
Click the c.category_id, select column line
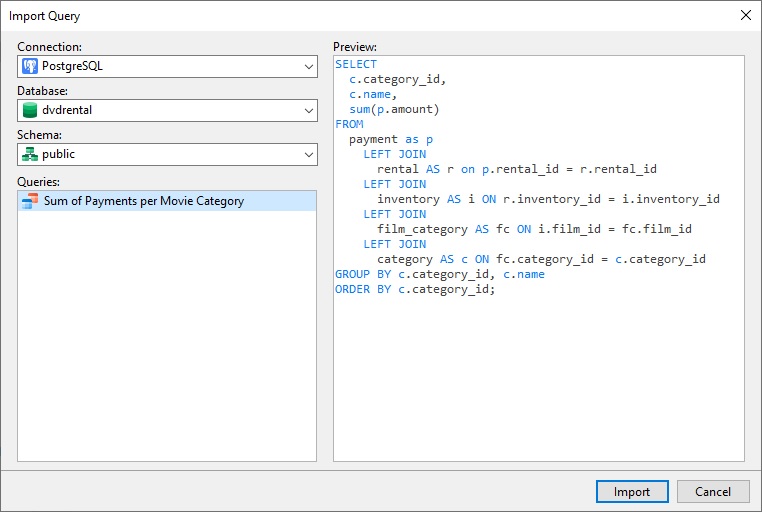tap(398, 79)
